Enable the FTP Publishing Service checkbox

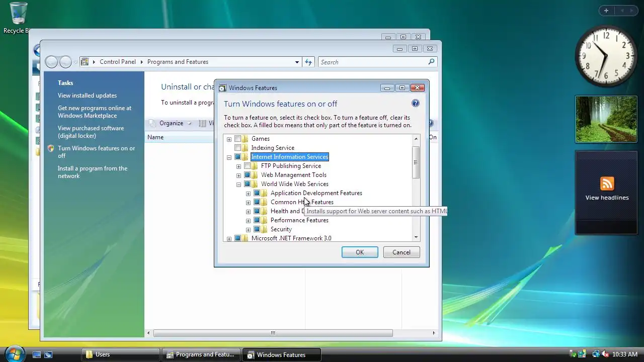coord(247,166)
